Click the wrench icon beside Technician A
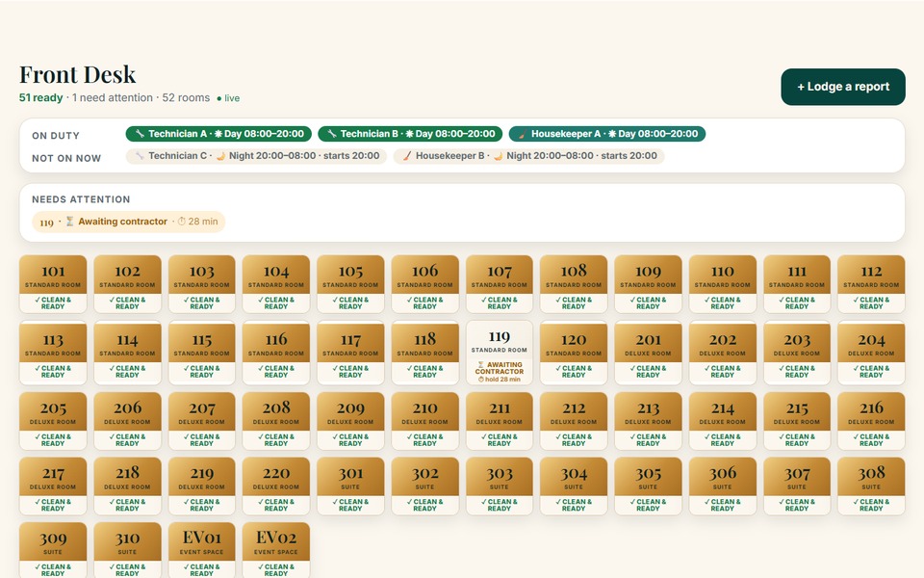 pyautogui.click(x=140, y=134)
